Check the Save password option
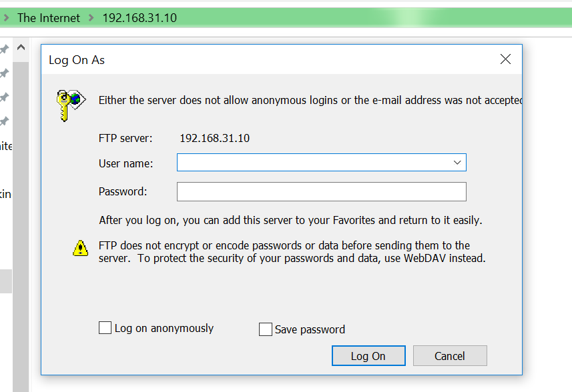The image size is (572, 392). [265, 329]
